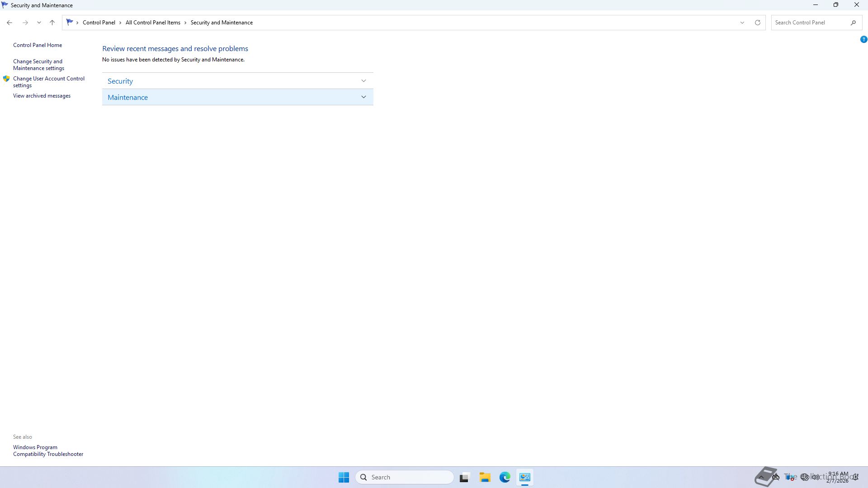The height and width of the screenshot is (488, 868).
Task: Open Microsoft Edge from the taskbar
Action: pyautogui.click(x=505, y=477)
